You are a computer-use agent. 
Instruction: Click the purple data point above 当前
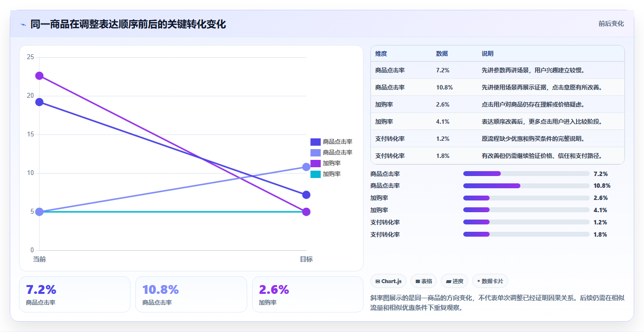point(39,76)
